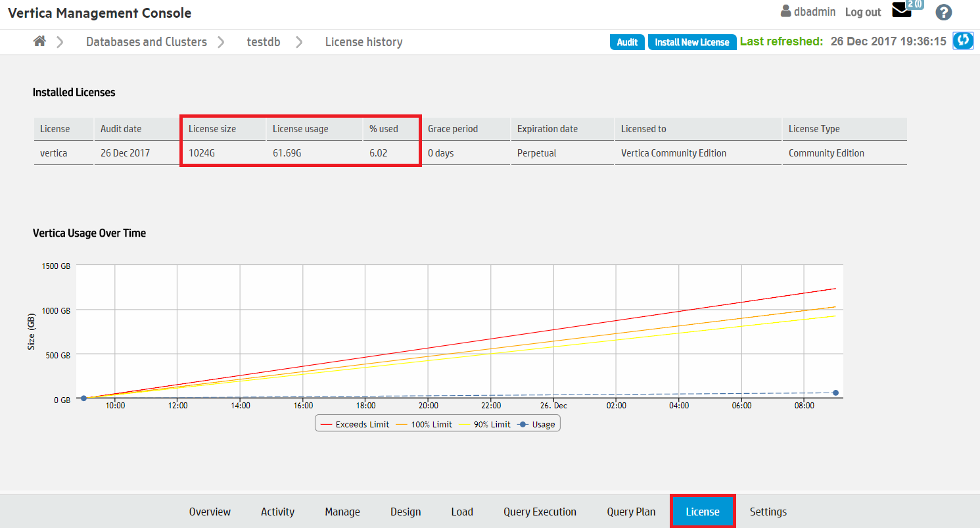
Task: Click the License usage column header
Action: [300, 129]
